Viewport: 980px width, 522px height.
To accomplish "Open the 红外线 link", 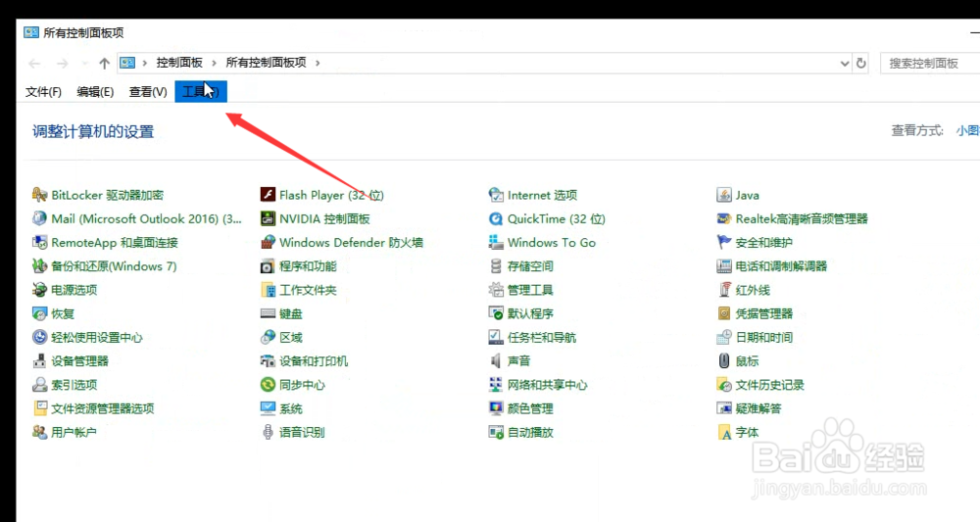I will coord(753,290).
